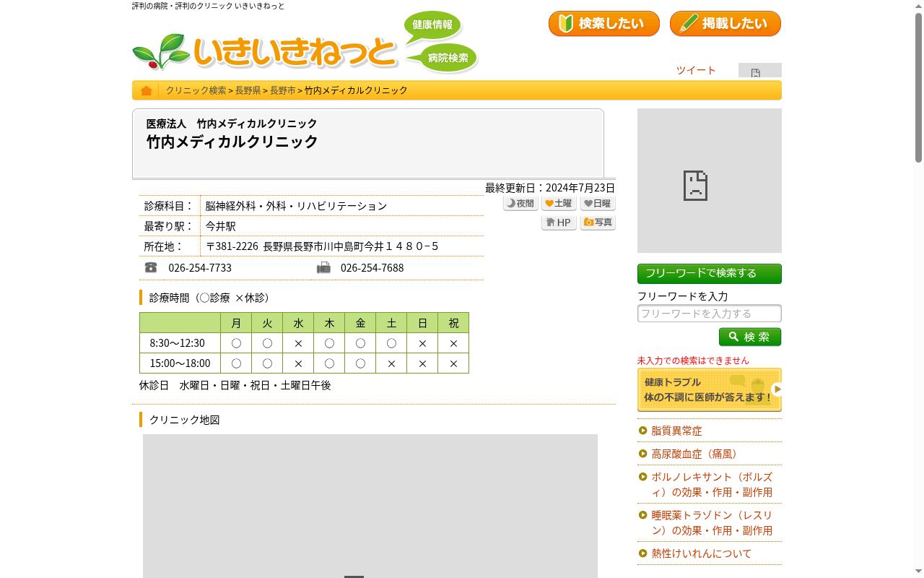Click the 土曜 Saturday badge
The height and width of the screenshot is (578, 924).
(559, 204)
